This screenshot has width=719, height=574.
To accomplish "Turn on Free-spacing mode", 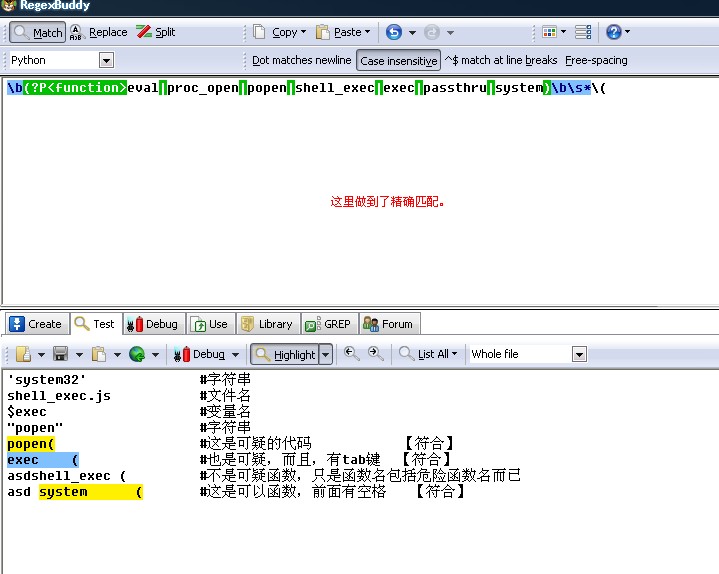I will tap(596, 60).
